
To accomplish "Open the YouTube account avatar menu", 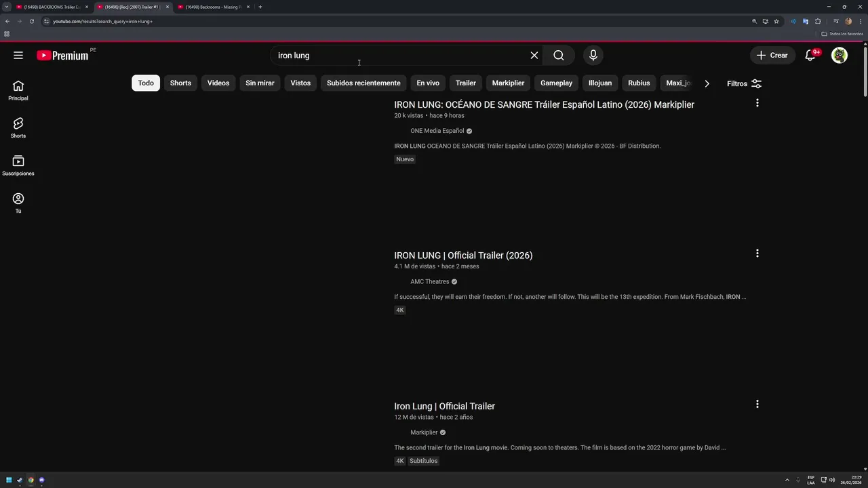I will click(x=840, y=56).
